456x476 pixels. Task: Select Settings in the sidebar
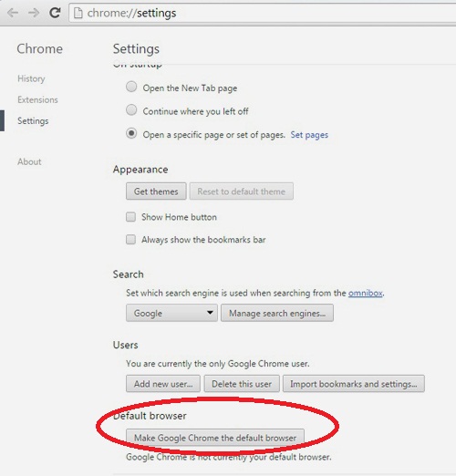coord(33,121)
